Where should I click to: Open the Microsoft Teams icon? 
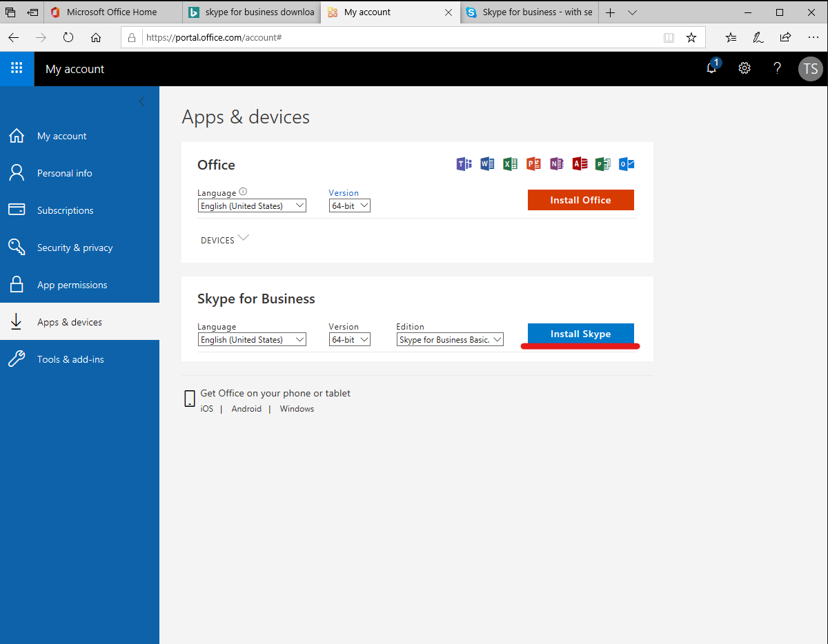click(x=464, y=163)
